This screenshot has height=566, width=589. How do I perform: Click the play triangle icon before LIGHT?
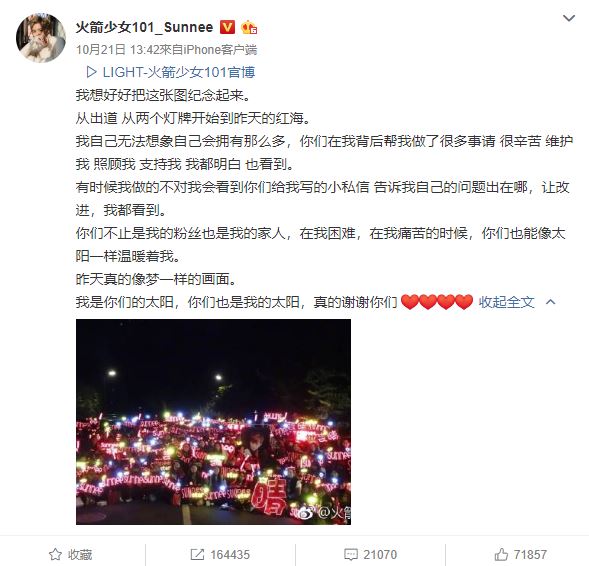[91, 72]
